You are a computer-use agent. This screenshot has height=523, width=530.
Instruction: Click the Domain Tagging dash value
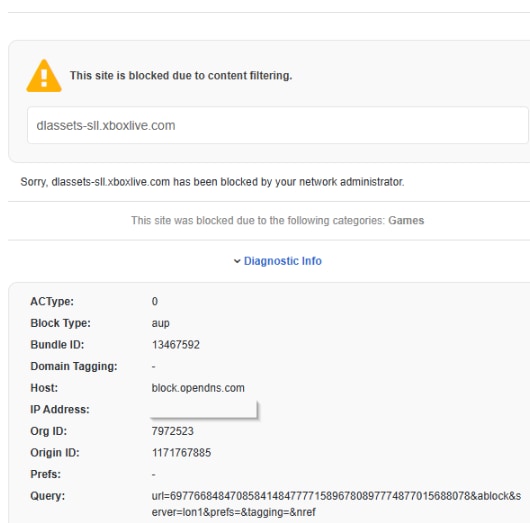point(154,366)
